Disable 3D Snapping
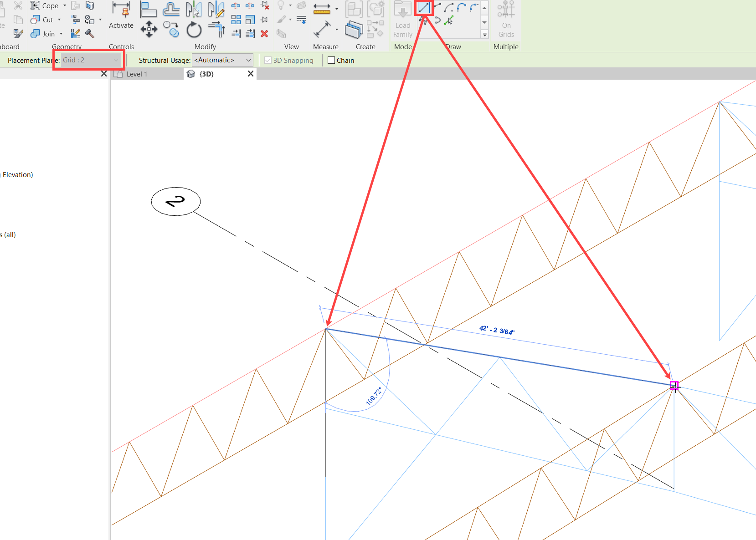The image size is (756, 540). coord(267,60)
